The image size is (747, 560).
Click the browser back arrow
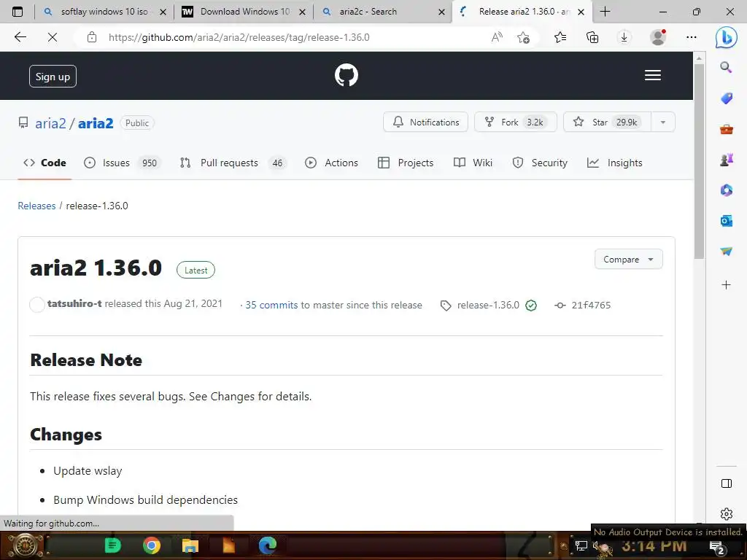pyautogui.click(x=20, y=37)
